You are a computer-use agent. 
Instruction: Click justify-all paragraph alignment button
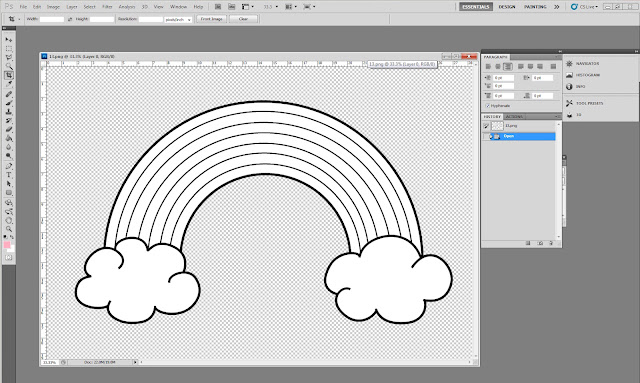[553, 67]
